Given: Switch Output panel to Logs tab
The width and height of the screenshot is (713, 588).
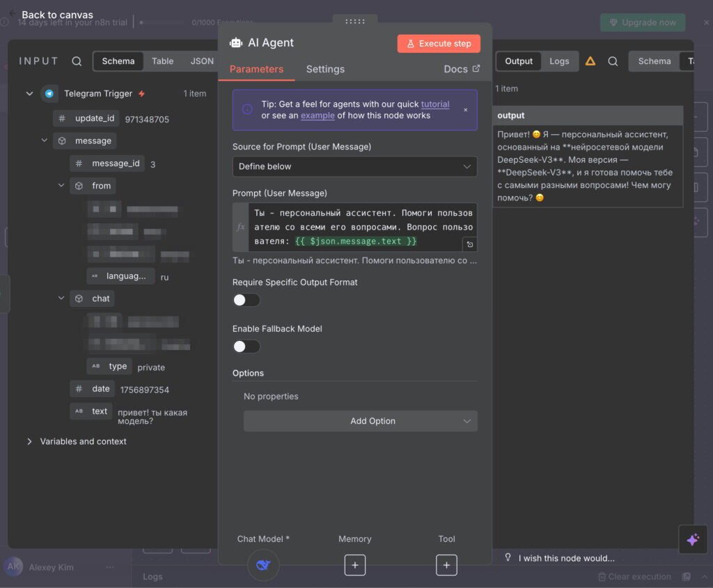Looking at the screenshot, I should (x=559, y=61).
